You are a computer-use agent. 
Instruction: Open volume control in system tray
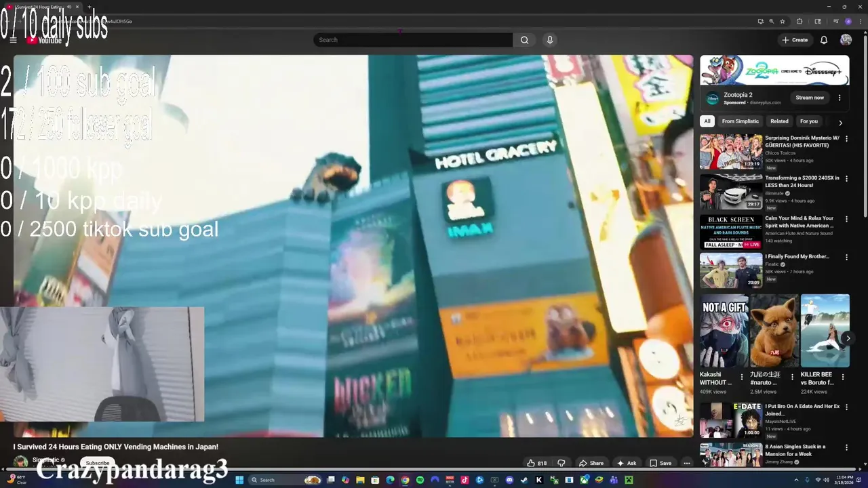(x=827, y=480)
